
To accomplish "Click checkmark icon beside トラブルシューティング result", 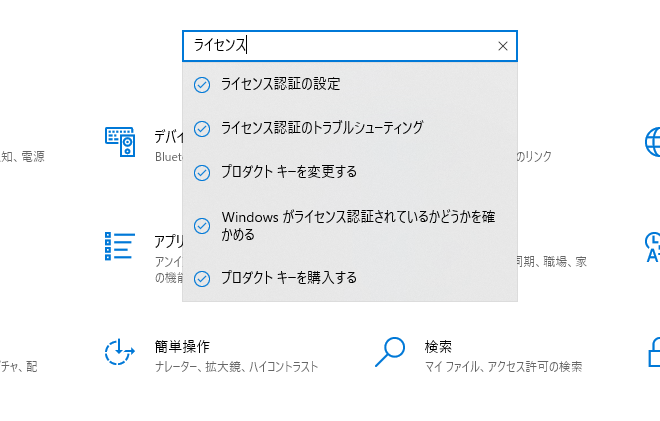I will point(202,129).
